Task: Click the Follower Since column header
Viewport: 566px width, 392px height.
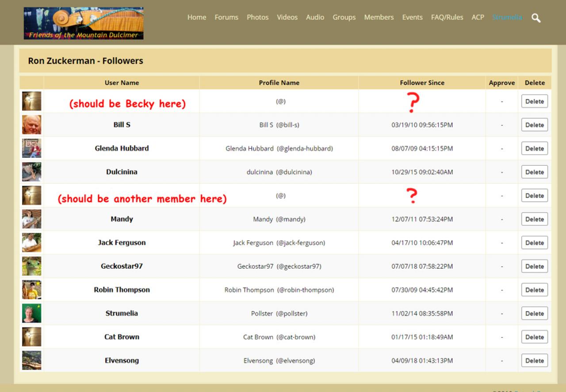Action: click(x=422, y=83)
